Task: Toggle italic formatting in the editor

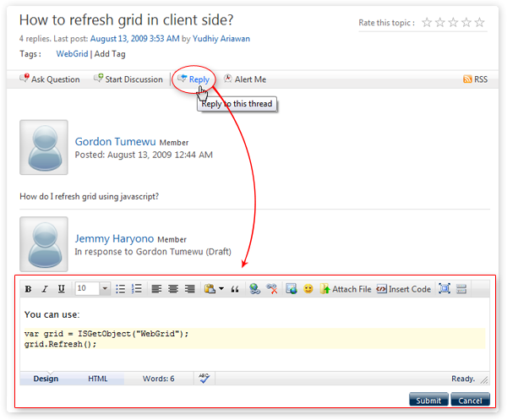Action: coord(45,289)
